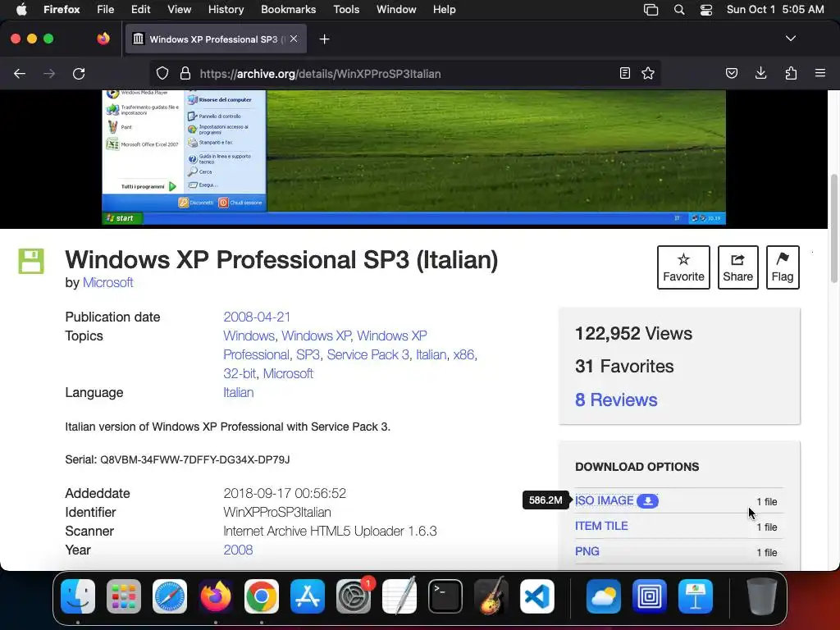Screen dimensions: 840x630
Task: Launch Google Chrome from the Dock
Action: (262, 596)
